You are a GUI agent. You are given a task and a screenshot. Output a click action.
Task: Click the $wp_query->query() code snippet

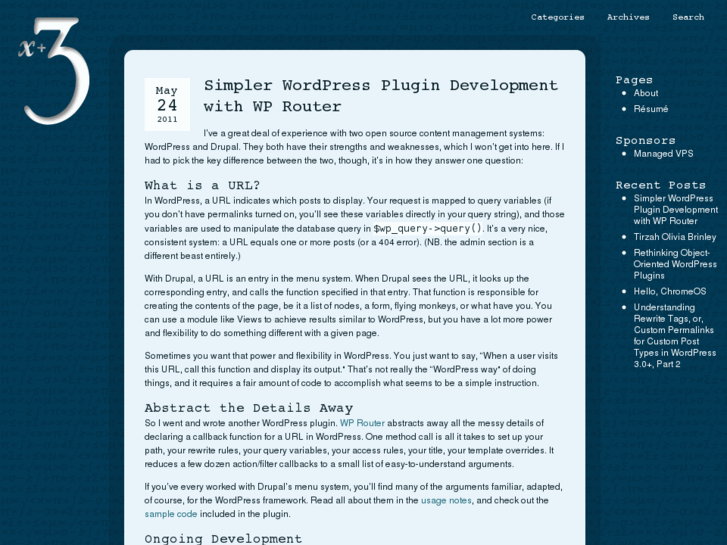pyautogui.click(x=427, y=229)
